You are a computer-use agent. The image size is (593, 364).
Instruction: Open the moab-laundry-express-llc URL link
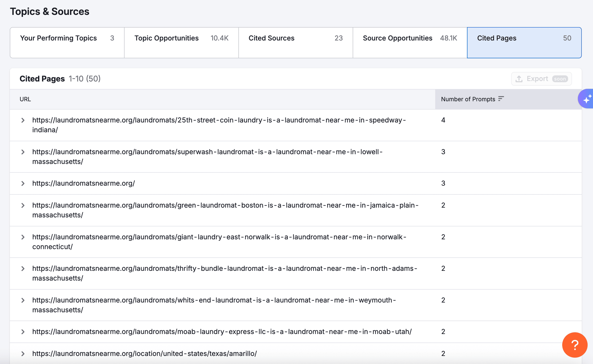222,332
